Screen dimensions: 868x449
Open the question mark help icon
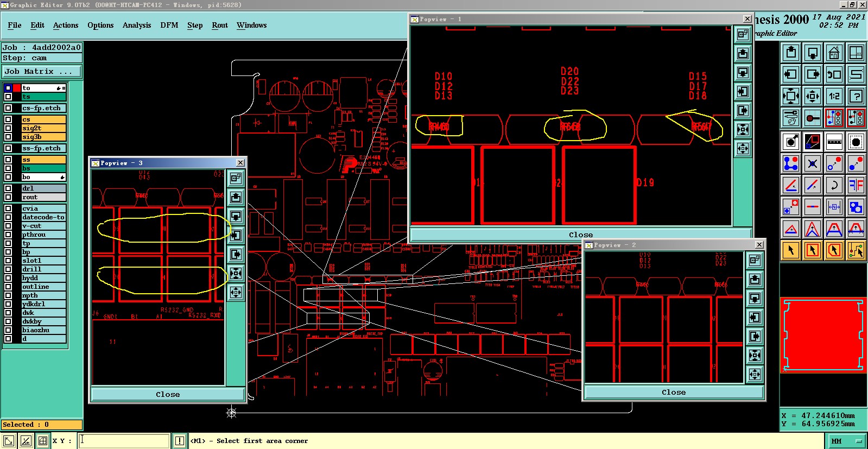point(856,96)
